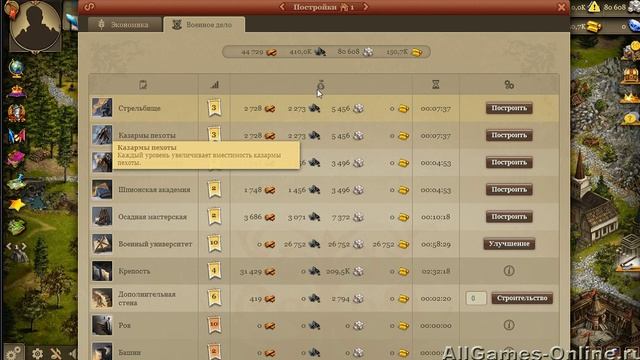Click level 10 badge of Военный университет
The width and height of the screenshot is (640, 360).
coord(214,244)
